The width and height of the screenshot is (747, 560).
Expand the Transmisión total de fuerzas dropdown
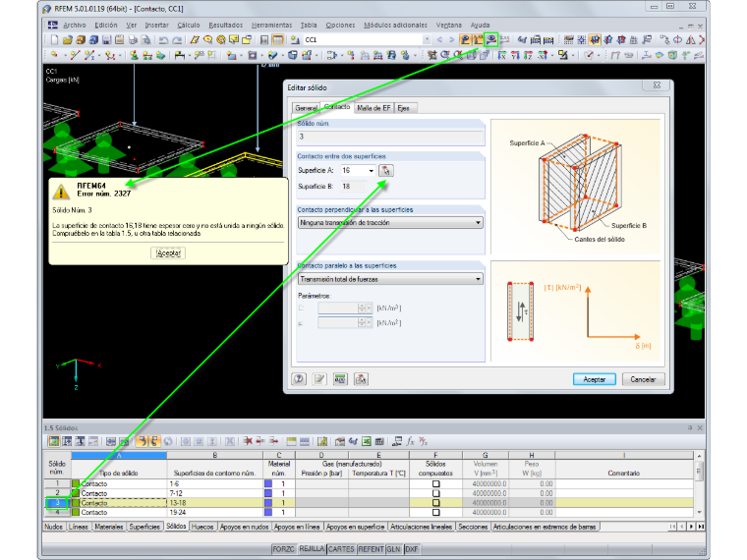coord(478,280)
